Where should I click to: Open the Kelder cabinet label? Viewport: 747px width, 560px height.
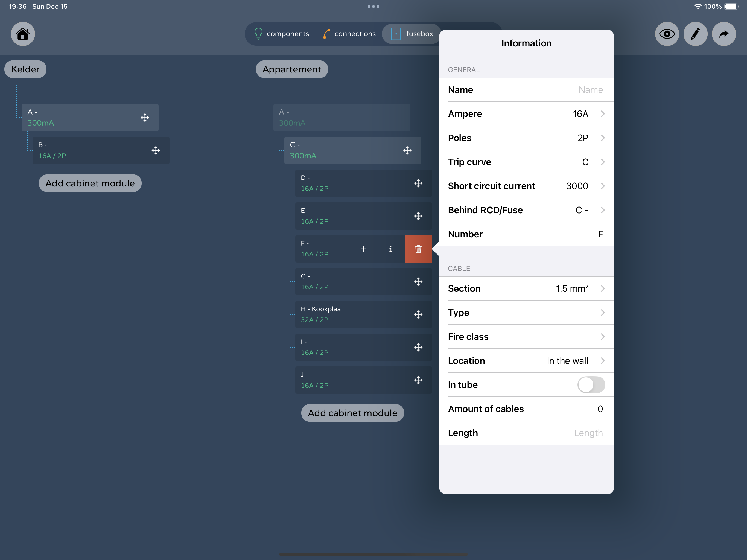pyautogui.click(x=25, y=69)
